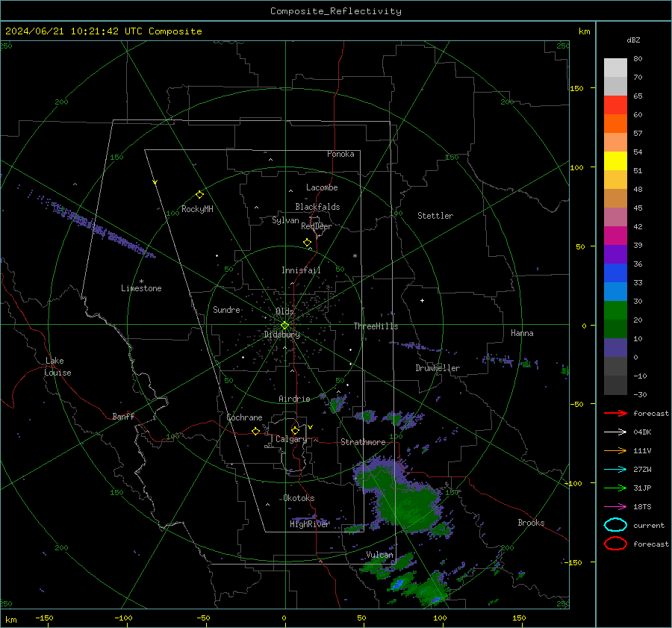Image resolution: width=672 pixels, height=628 pixels.
Task: Select the orange 111V arrow in legend
Action: 615,450
